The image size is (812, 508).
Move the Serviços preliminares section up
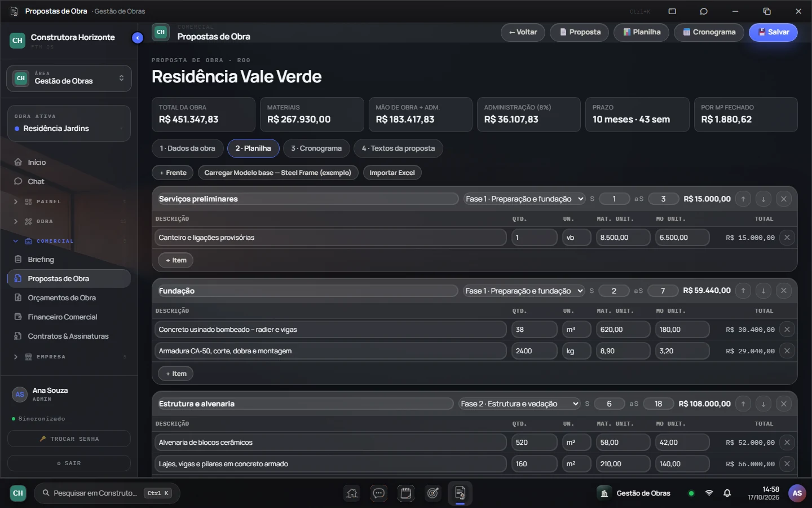pyautogui.click(x=743, y=199)
